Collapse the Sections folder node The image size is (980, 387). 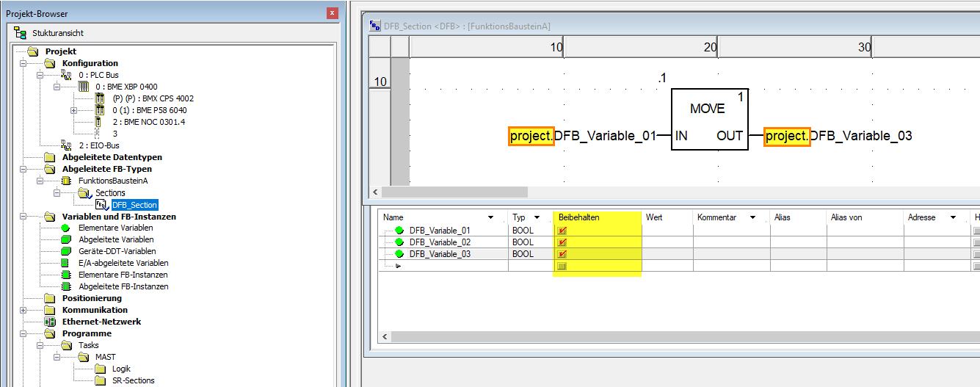57,192
